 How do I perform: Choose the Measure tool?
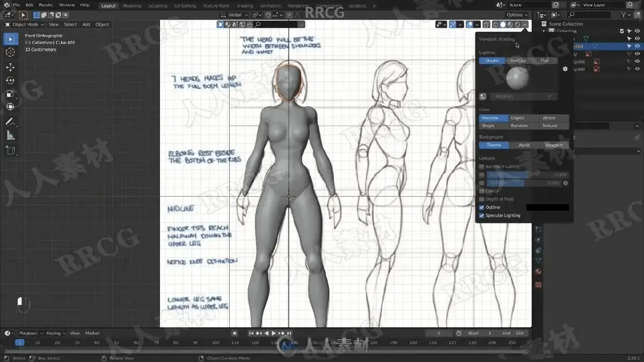(10, 136)
